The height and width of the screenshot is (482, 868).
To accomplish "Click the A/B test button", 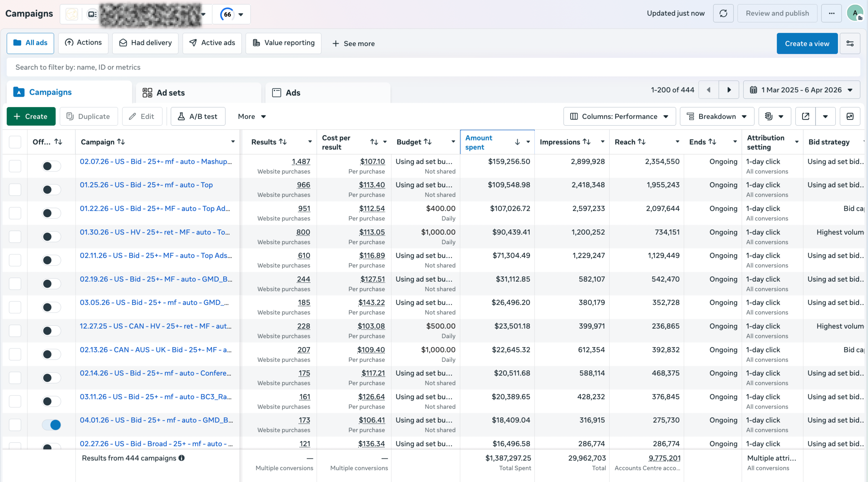I will click(x=198, y=116).
